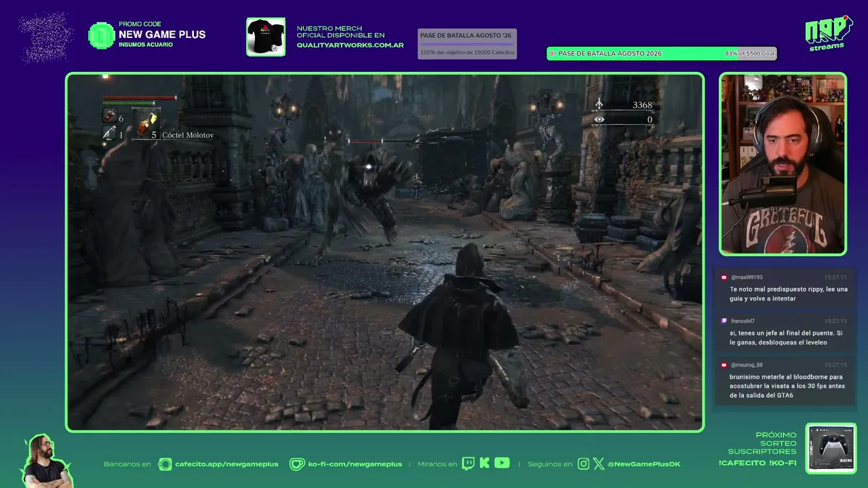Open the controller giveaway thumbnail
Screen dimensions: 868x488
[831, 449]
